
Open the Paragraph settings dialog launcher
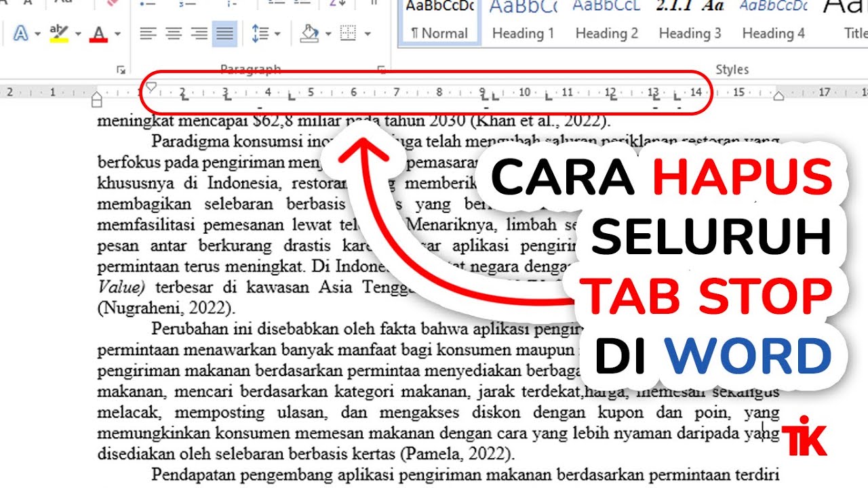coord(381,70)
